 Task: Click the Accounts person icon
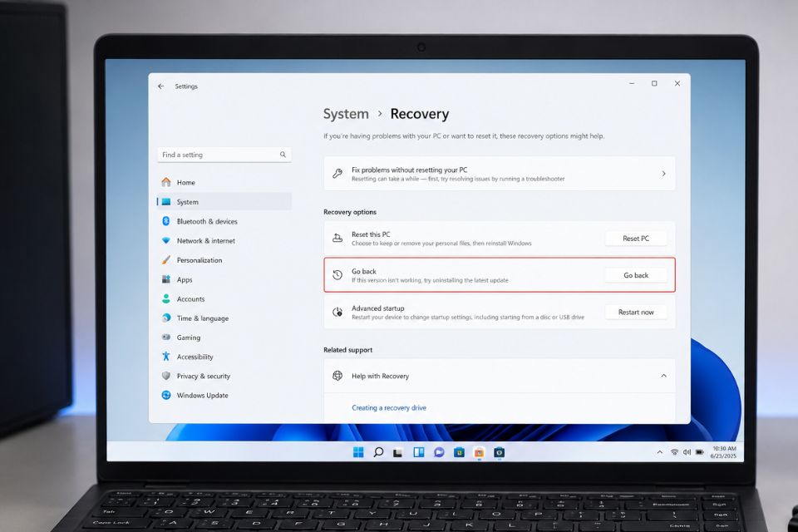click(x=166, y=299)
